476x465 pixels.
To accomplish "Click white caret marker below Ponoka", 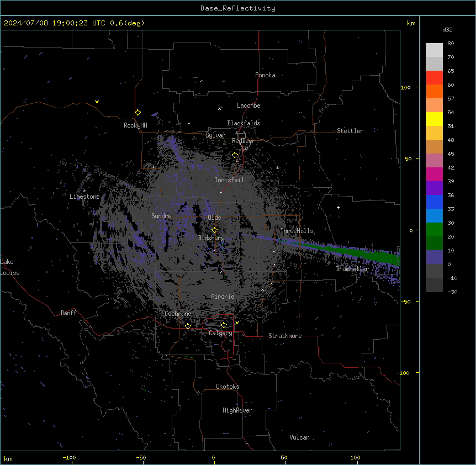I will pyautogui.click(x=202, y=81).
